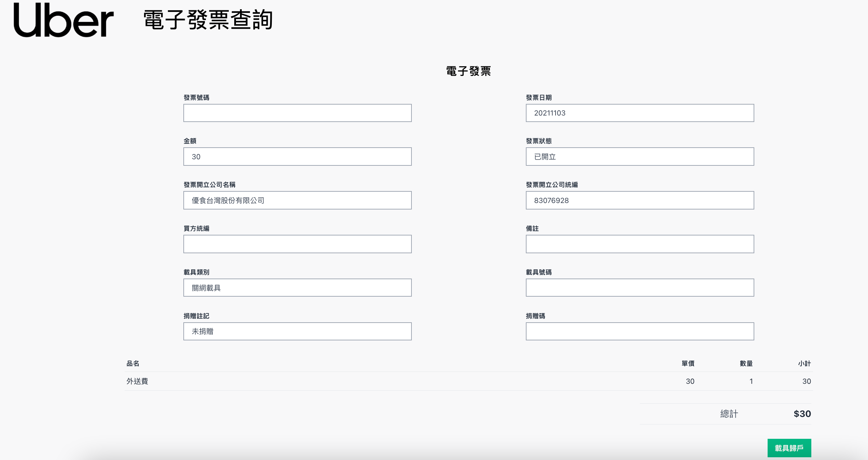Click the 捐贈碼 label
Screen dimensions: 868x460
(x=535, y=316)
